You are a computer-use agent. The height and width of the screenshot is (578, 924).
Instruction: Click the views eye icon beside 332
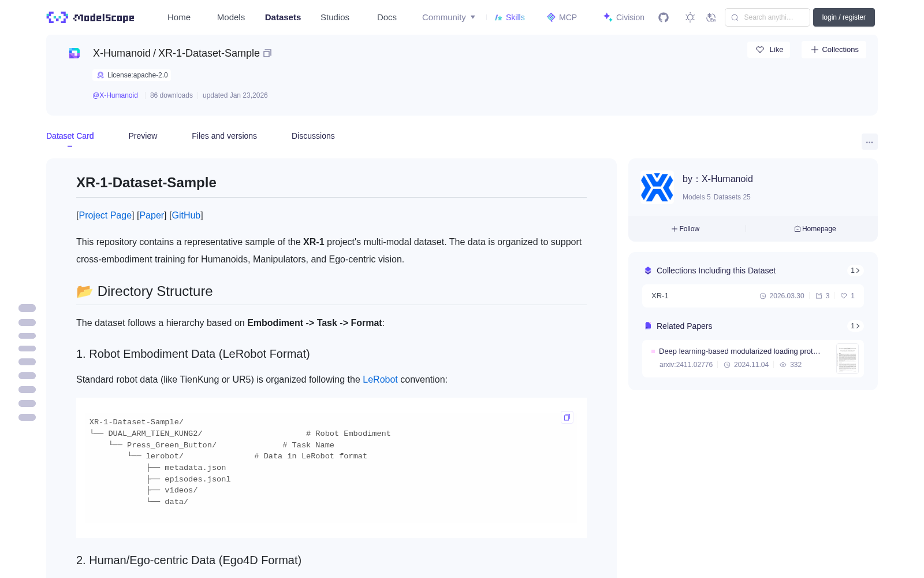(x=783, y=365)
